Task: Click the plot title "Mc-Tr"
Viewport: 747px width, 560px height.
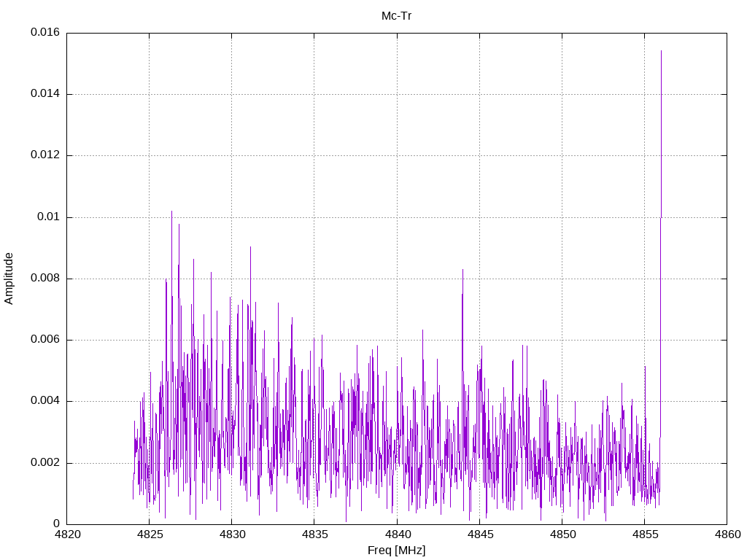Action: pyautogui.click(x=396, y=16)
